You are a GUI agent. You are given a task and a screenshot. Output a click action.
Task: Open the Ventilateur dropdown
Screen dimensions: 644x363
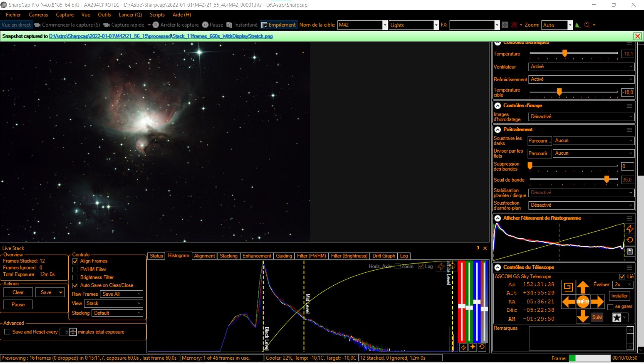tap(582, 67)
